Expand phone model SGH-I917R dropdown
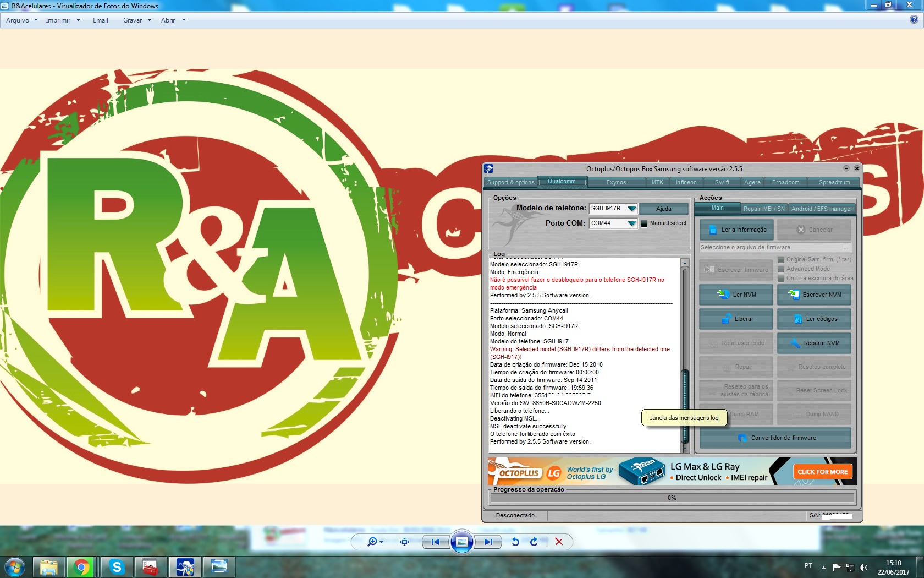This screenshot has width=924, height=578. (631, 209)
